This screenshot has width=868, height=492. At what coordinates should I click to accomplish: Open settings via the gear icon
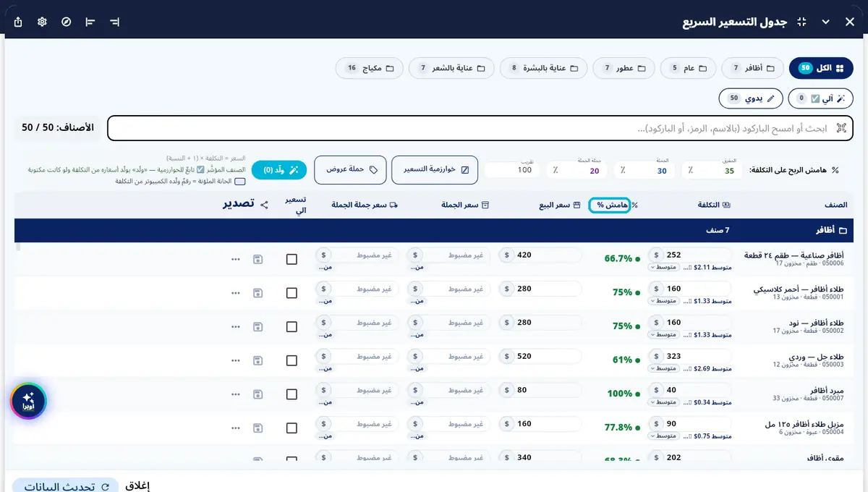[x=43, y=22]
